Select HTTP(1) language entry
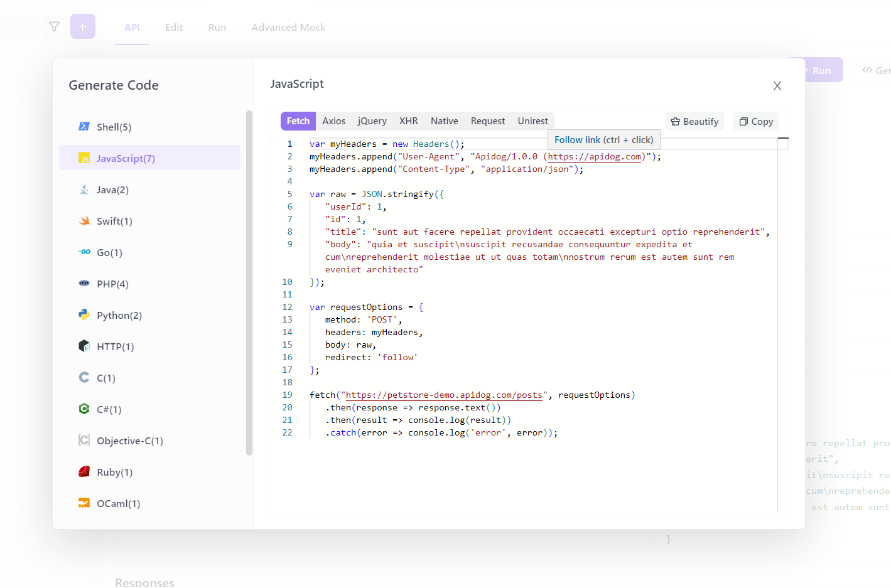Viewport: 891px width, 588px height. pyautogui.click(x=149, y=346)
